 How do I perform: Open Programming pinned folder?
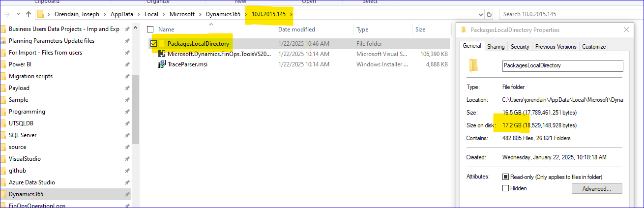point(27,112)
